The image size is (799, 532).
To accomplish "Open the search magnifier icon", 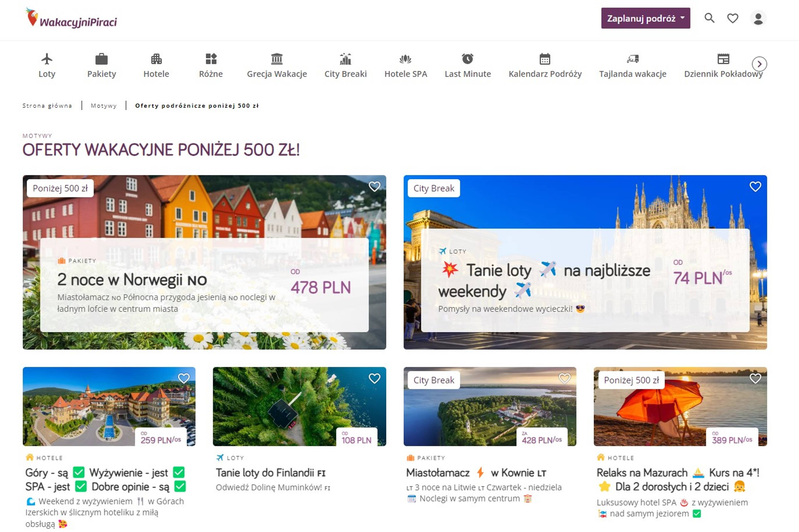I will pos(709,18).
